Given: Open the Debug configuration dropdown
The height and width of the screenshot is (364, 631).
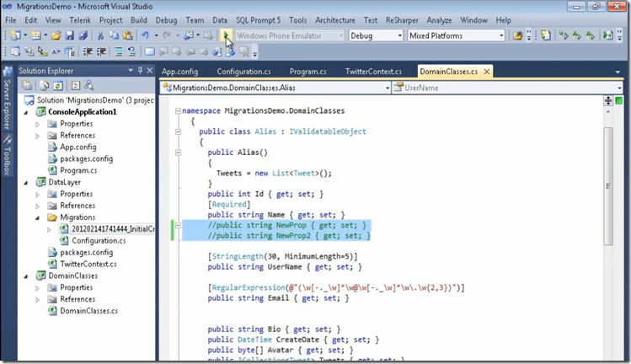Looking at the screenshot, I should [376, 35].
